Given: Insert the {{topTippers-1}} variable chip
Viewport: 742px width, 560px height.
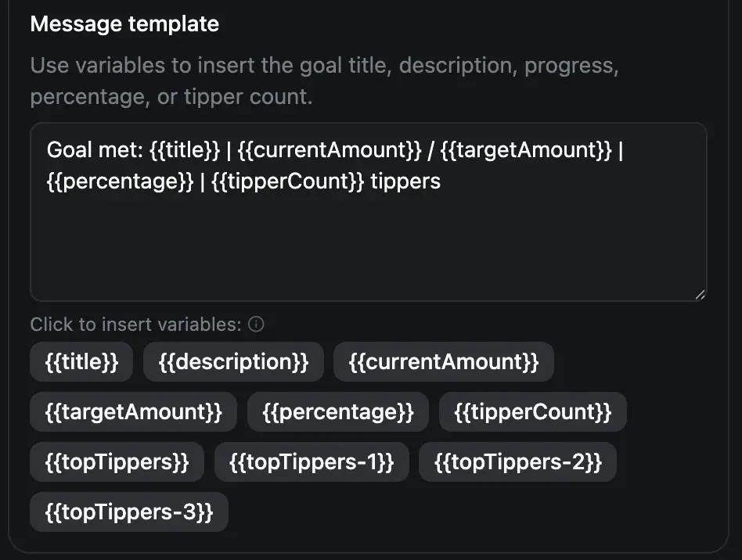Looking at the screenshot, I should coord(312,462).
